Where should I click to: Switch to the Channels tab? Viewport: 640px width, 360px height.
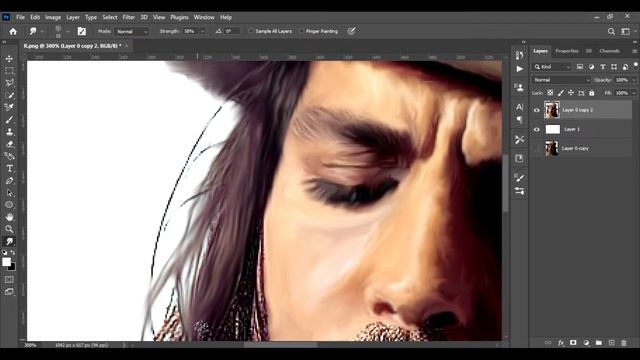coord(609,51)
